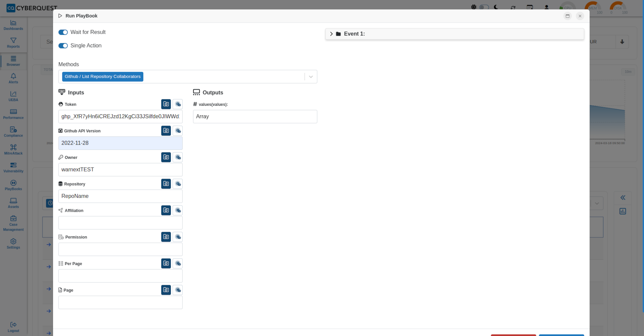Click the cloud icon next to Owner
The width and height of the screenshot is (644, 336).
coord(178,157)
